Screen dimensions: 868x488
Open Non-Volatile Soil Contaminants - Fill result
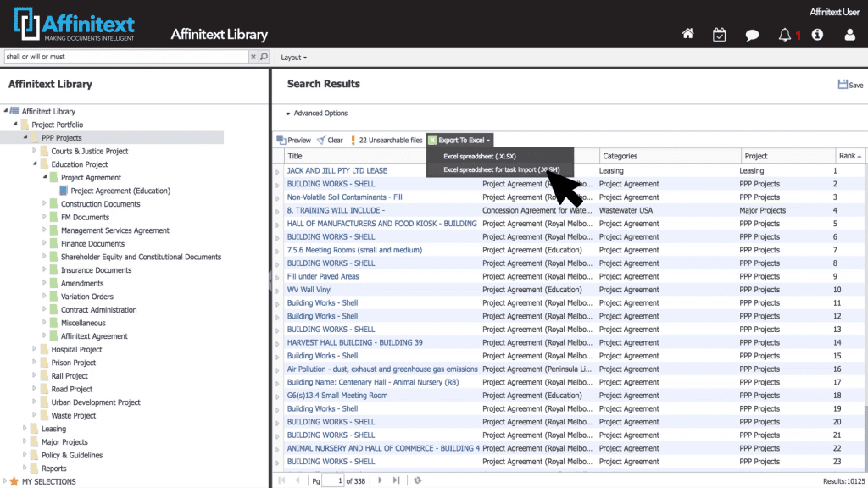344,197
